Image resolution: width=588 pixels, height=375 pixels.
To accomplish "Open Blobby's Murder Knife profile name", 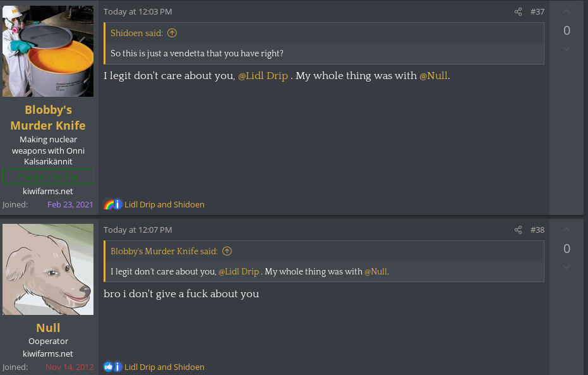I will click(x=48, y=118).
